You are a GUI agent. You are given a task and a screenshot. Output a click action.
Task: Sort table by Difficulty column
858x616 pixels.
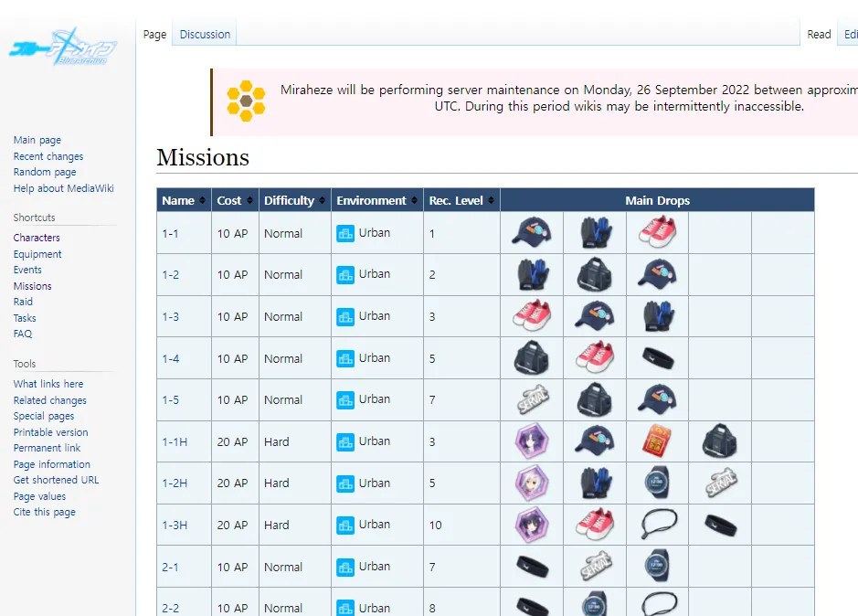pyautogui.click(x=294, y=200)
